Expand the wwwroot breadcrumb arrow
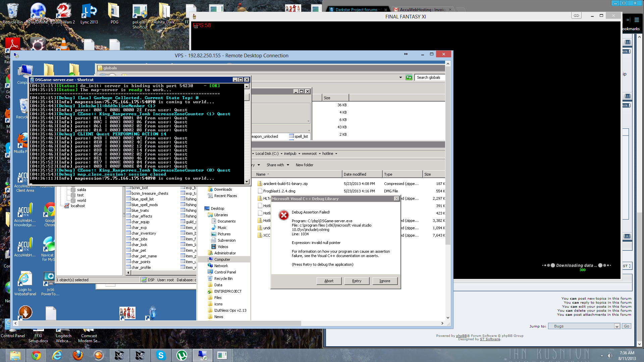Screen dimensions: 644x362 click(x=320, y=154)
